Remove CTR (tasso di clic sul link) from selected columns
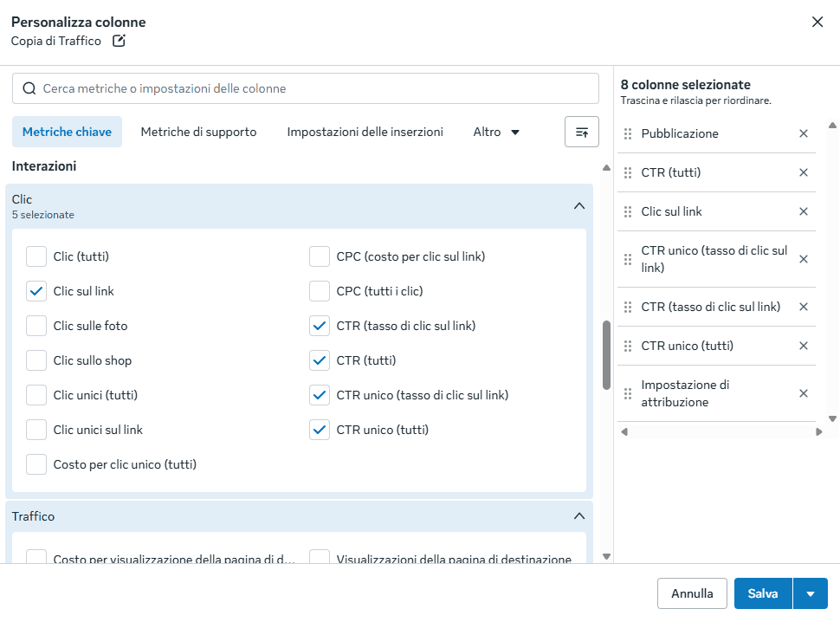The width and height of the screenshot is (840, 622). (804, 307)
